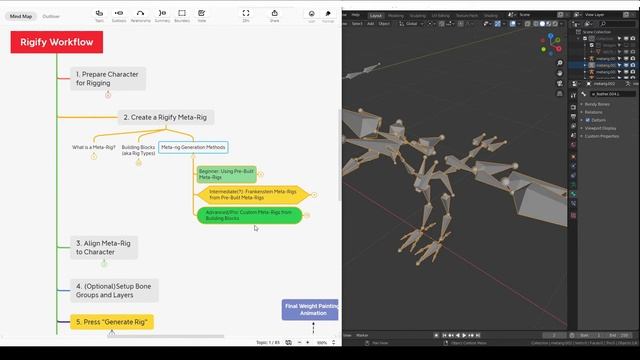This screenshot has width=640, height=360.
Task: Toggle camera view gizmo in viewport
Action: 560,83
